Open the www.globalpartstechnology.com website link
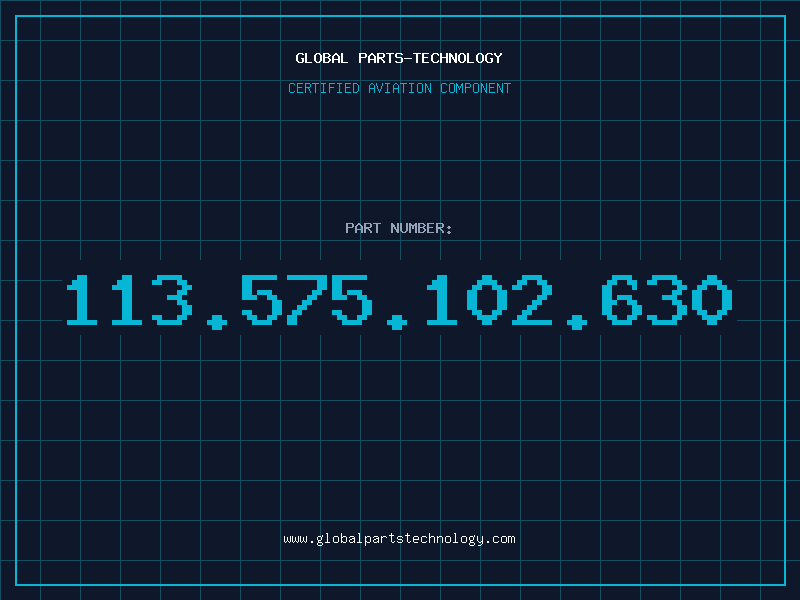The height and width of the screenshot is (600, 800). click(399, 539)
